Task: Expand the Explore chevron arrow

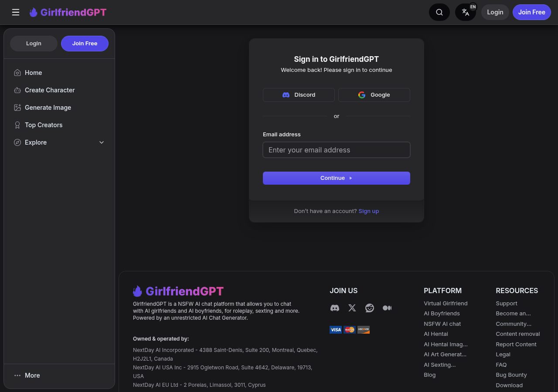Action: 102,142
